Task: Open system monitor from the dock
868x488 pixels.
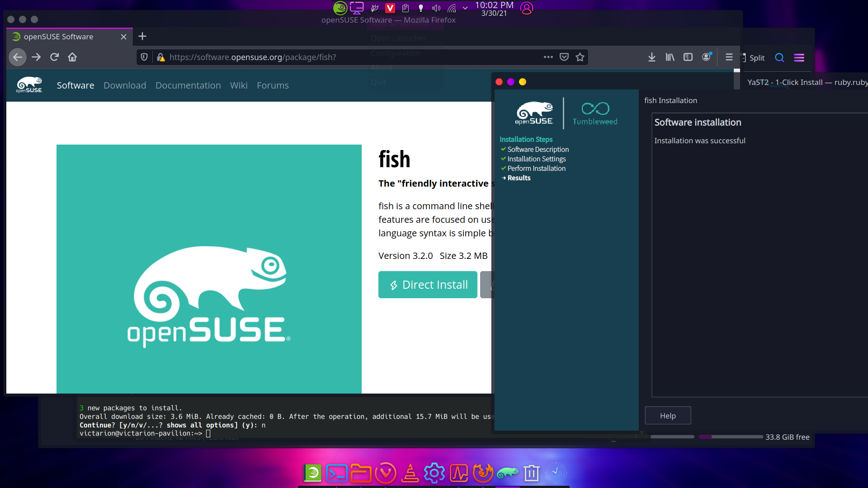Action: pyautogui.click(x=459, y=473)
